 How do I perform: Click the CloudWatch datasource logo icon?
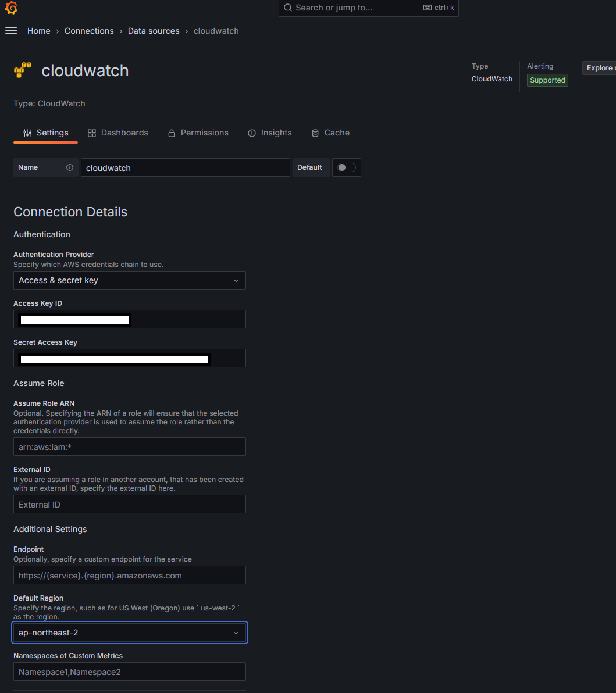tap(23, 70)
